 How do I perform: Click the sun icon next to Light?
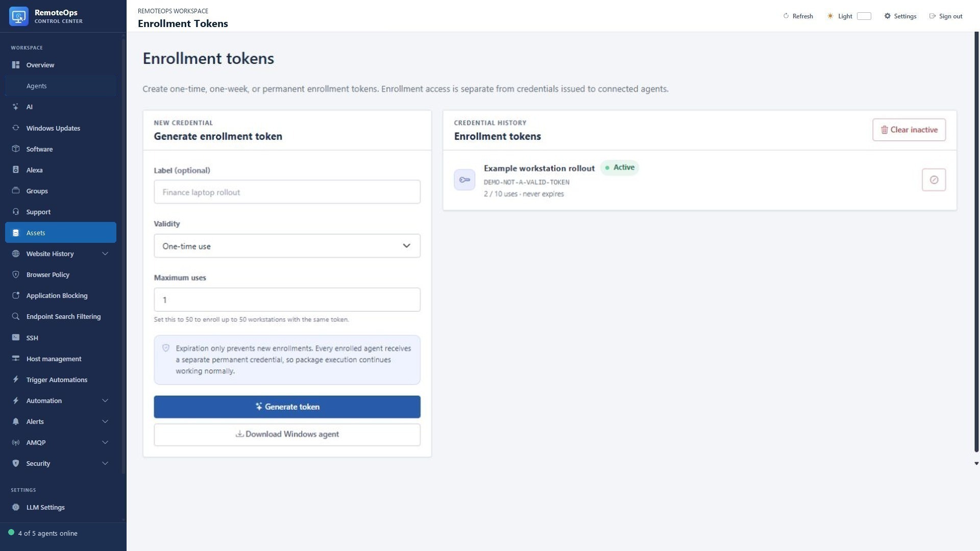830,16
